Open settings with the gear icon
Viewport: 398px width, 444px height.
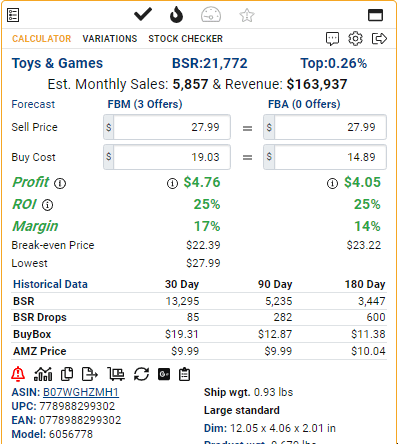[355, 39]
